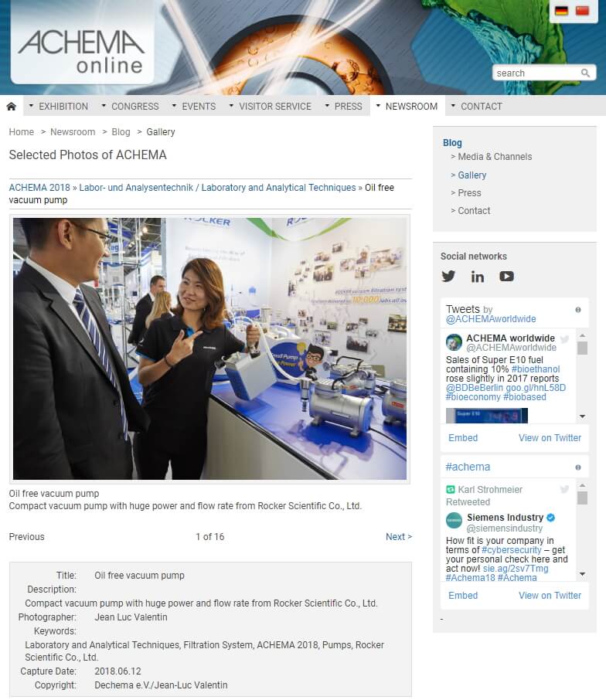Click info icon in Tweets widget header

click(x=578, y=310)
